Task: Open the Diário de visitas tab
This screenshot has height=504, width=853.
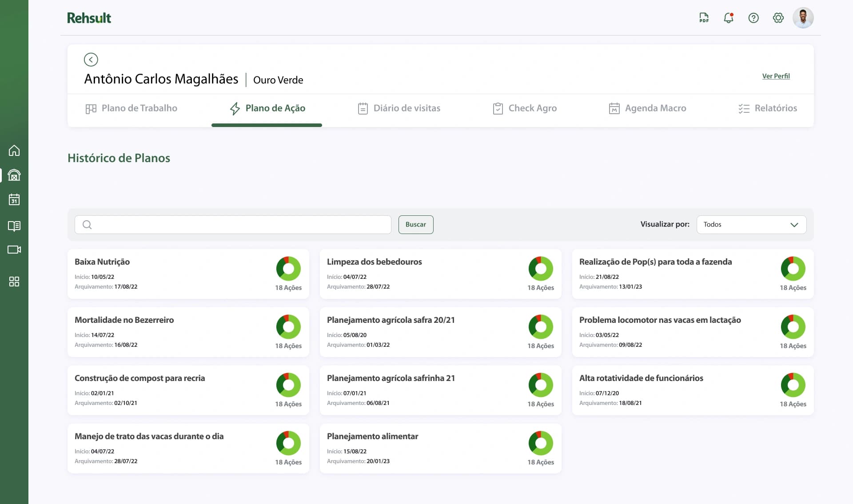Action: click(x=399, y=108)
